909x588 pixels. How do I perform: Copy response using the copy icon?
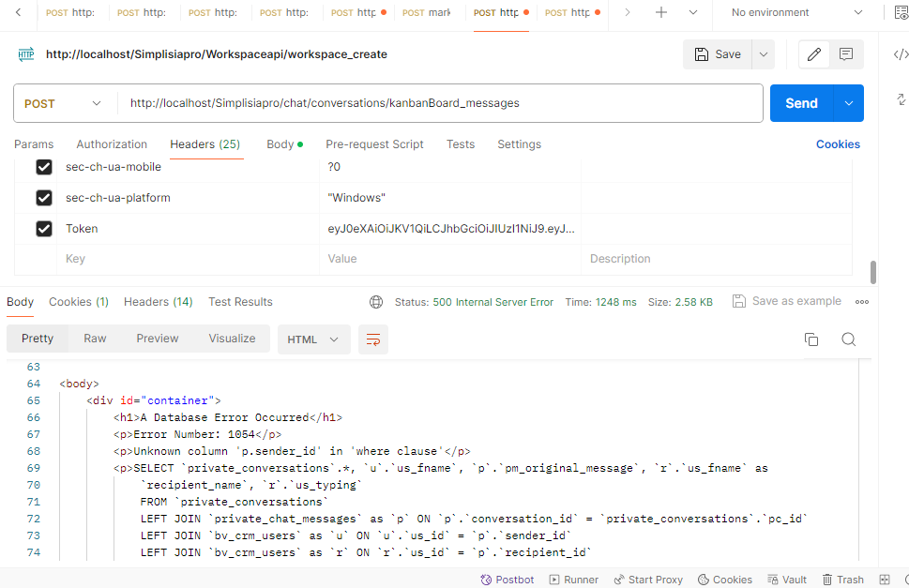pos(811,339)
